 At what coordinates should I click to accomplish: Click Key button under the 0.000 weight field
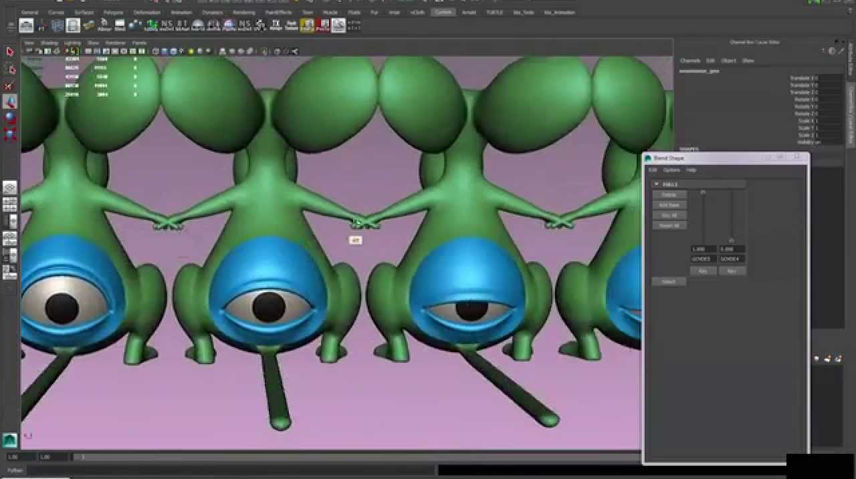point(732,271)
